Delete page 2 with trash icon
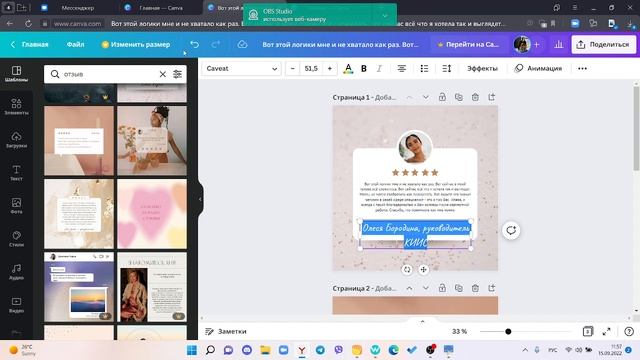This screenshot has height=360, width=640. (x=475, y=288)
